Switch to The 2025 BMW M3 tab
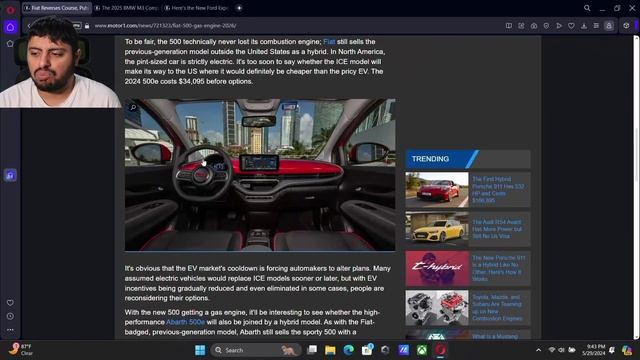This screenshot has height=360, width=640. (127, 8)
